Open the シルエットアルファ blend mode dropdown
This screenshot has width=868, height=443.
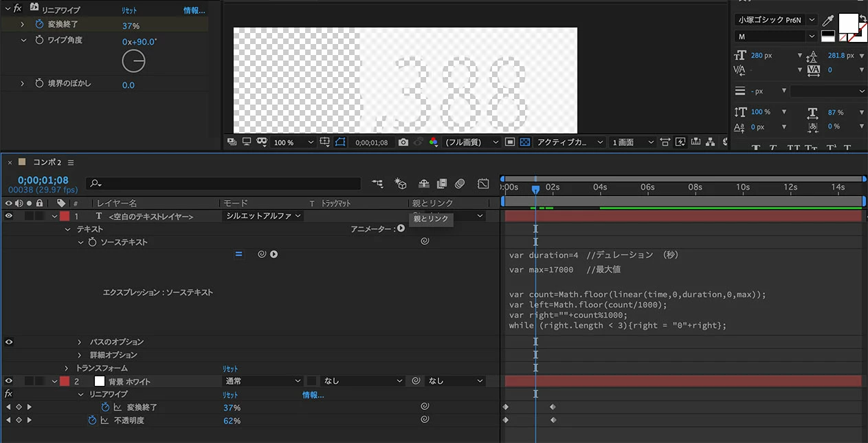pos(263,216)
